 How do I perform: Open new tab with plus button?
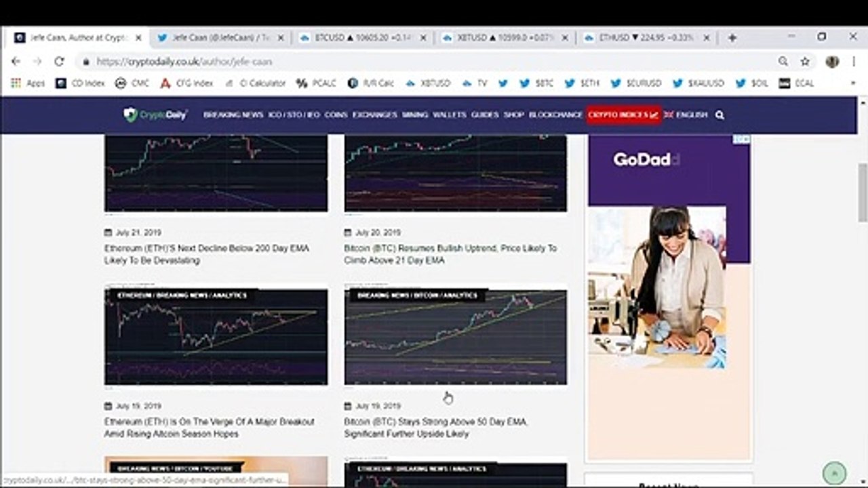[732, 38]
